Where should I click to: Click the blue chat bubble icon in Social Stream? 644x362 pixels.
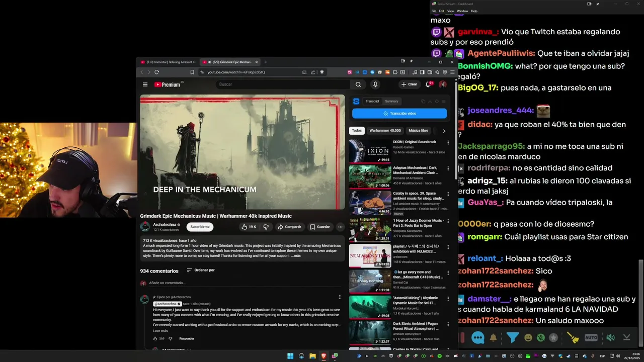(478, 338)
